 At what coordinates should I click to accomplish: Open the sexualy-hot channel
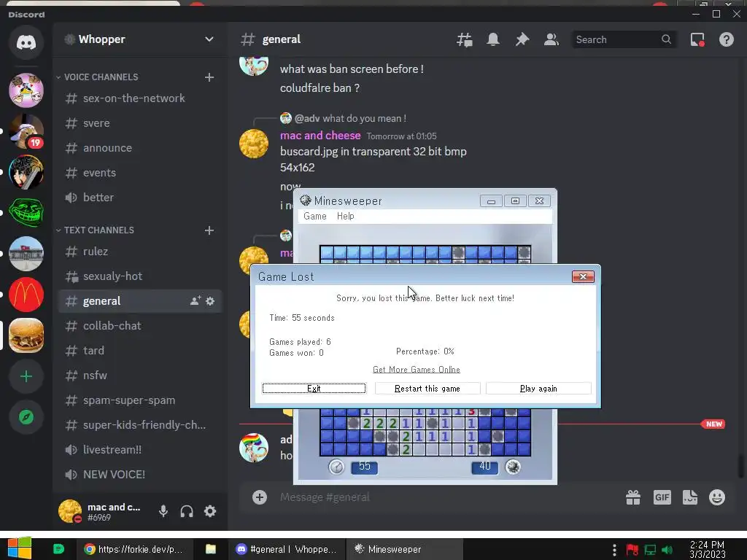click(x=139, y=276)
